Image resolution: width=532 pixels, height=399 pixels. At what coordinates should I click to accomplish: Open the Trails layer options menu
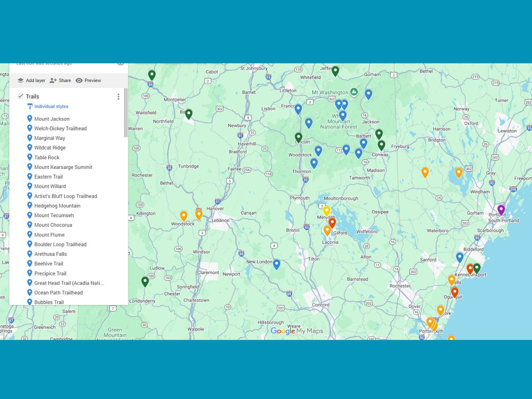[x=118, y=97]
